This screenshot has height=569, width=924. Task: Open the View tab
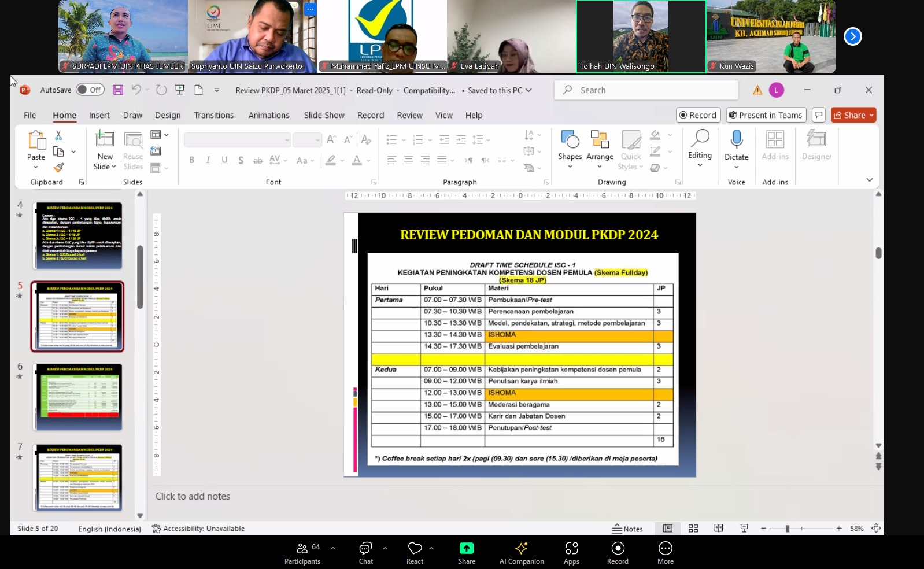[x=444, y=115]
